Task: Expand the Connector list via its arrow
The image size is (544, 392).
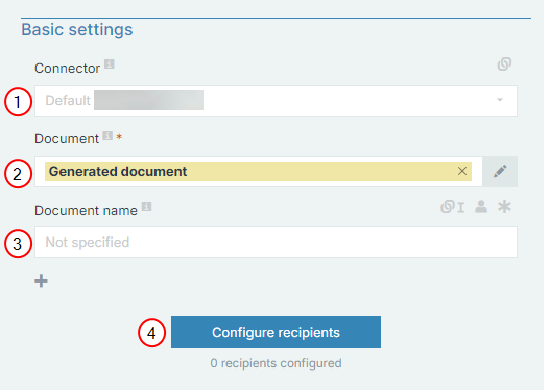Action: pyautogui.click(x=500, y=100)
